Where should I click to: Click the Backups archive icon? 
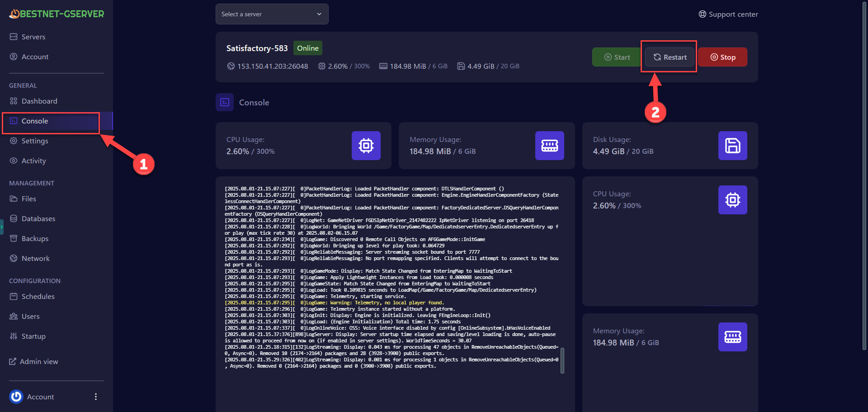(x=14, y=238)
